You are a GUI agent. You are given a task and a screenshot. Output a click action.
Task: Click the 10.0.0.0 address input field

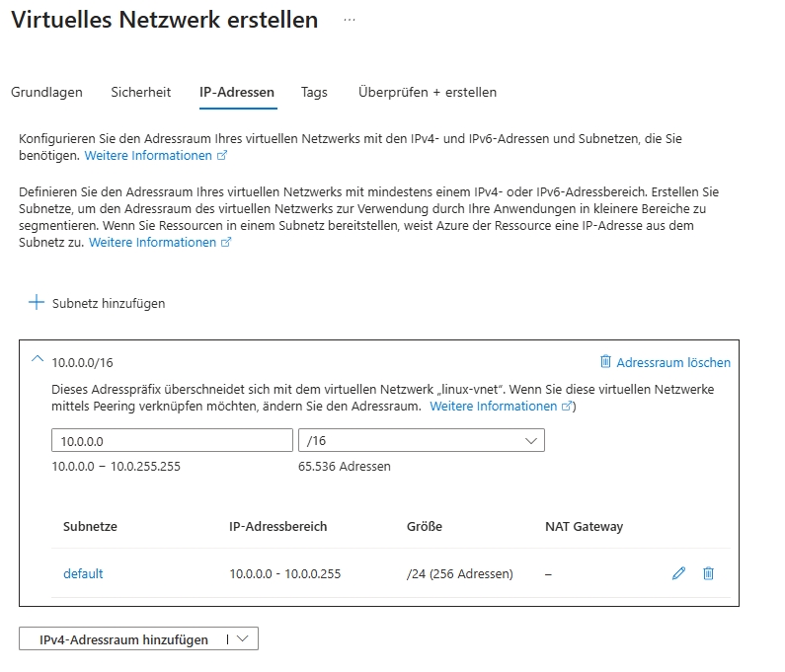pyautogui.click(x=172, y=441)
